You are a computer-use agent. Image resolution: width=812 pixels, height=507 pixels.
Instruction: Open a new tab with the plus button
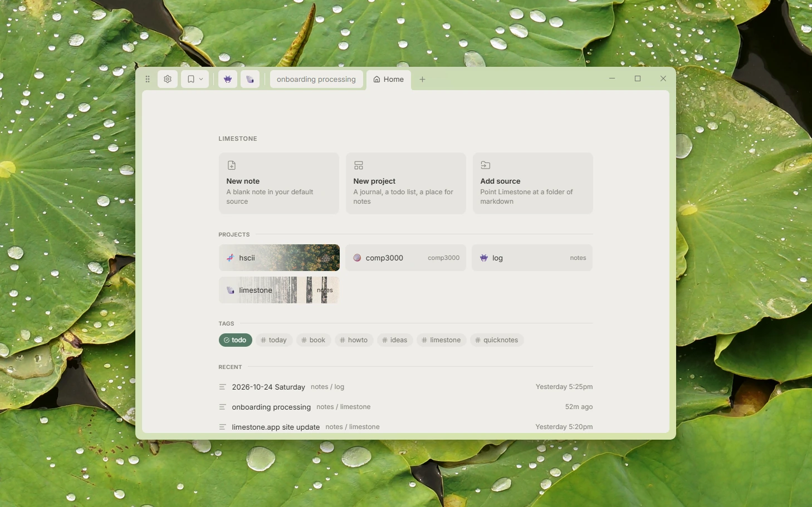[x=423, y=79]
